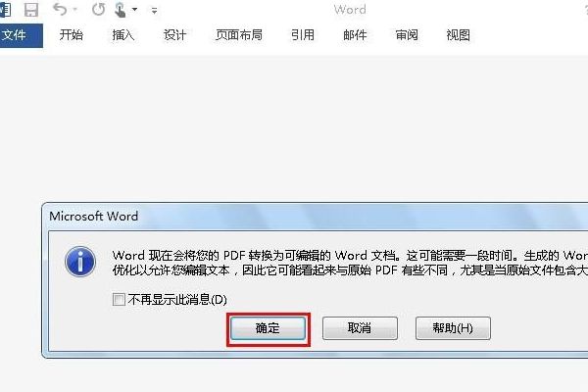Click the Word application icon at top-left
588x392 pixels.
(5, 10)
